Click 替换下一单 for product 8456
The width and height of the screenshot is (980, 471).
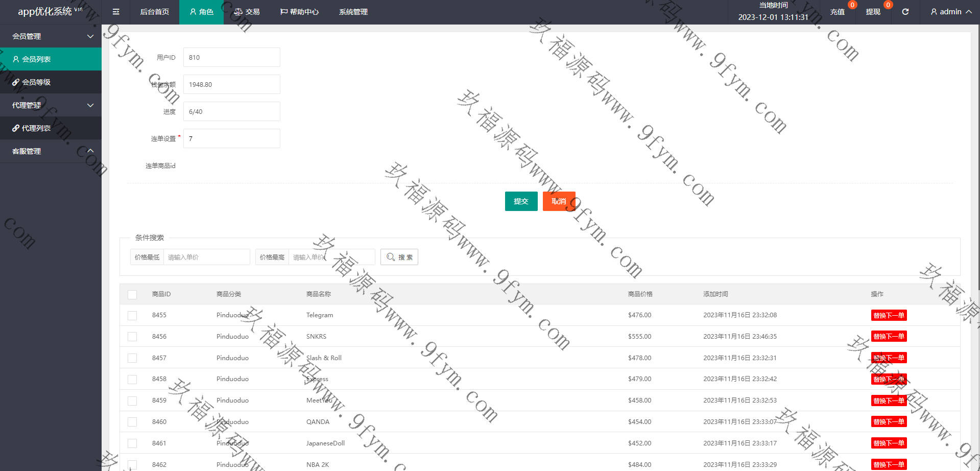[889, 337]
